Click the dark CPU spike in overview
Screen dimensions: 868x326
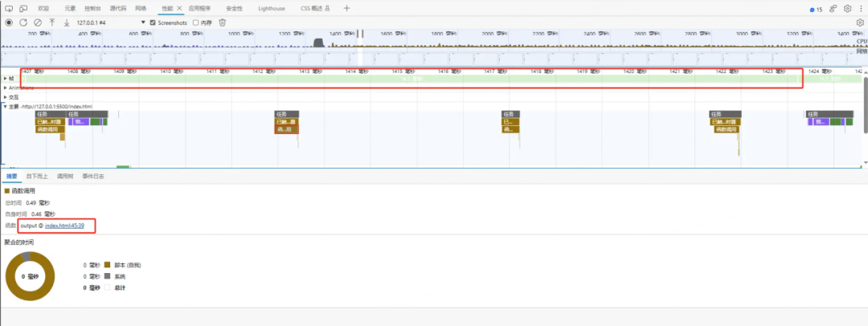point(319,43)
